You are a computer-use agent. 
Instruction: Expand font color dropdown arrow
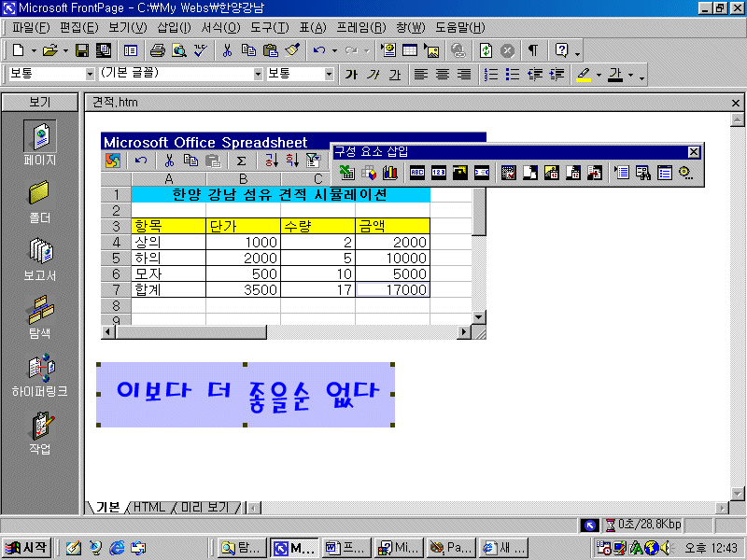(x=631, y=75)
